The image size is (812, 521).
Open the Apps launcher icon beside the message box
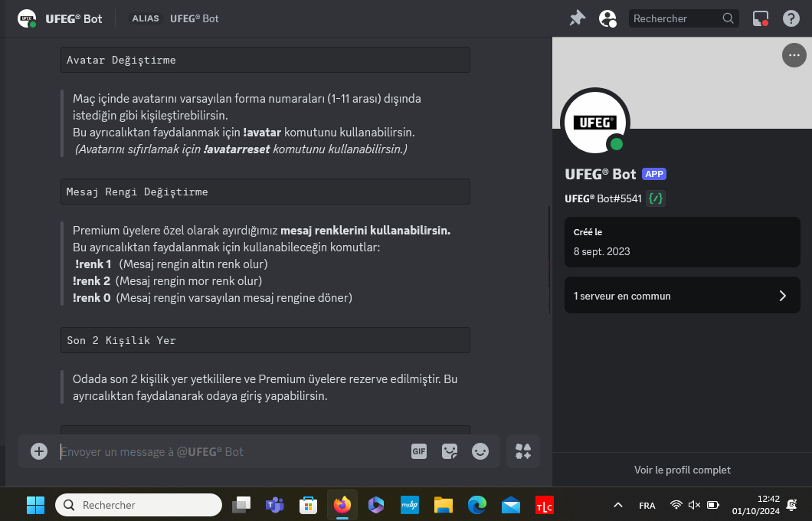pos(523,451)
